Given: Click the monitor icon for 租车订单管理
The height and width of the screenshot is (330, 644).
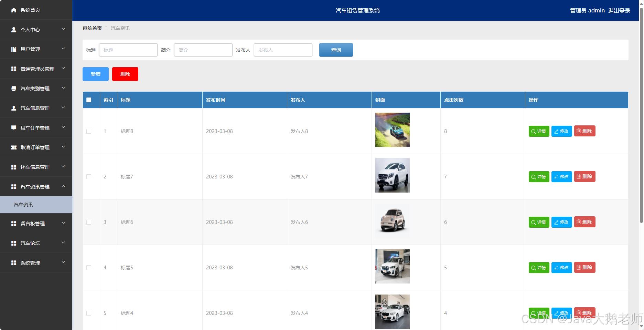Looking at the screenshot, I should [x=14, y=128].
